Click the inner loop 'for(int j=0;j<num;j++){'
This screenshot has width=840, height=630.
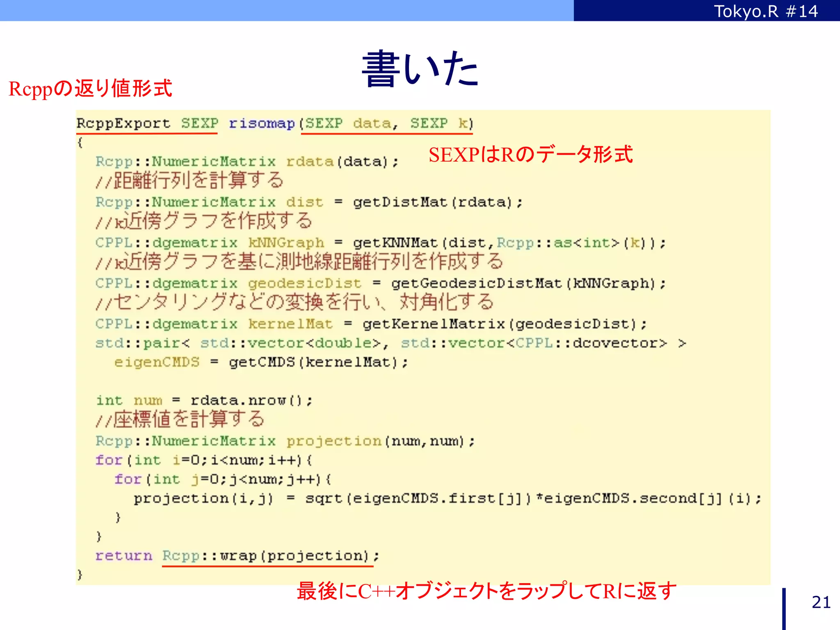point(223,479)
